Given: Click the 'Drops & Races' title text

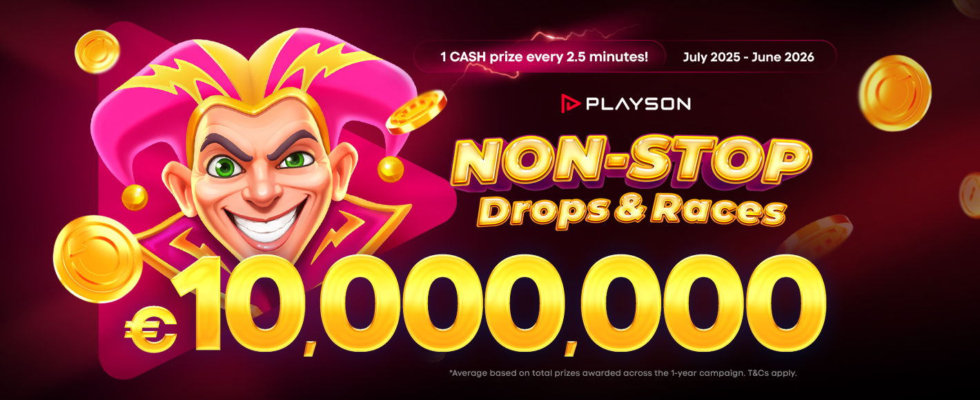Looking at the screenshot, I should (631, 211).
